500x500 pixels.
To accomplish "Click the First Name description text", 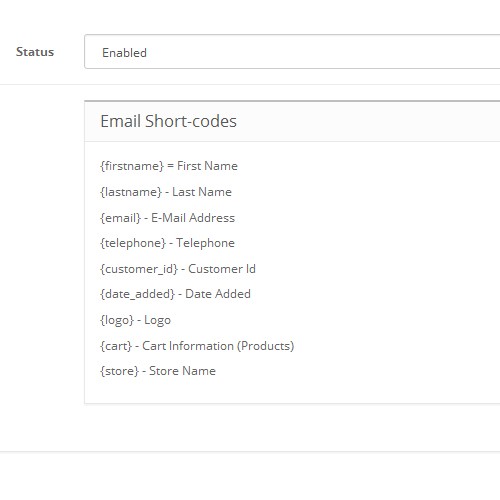I will (207, 166).
